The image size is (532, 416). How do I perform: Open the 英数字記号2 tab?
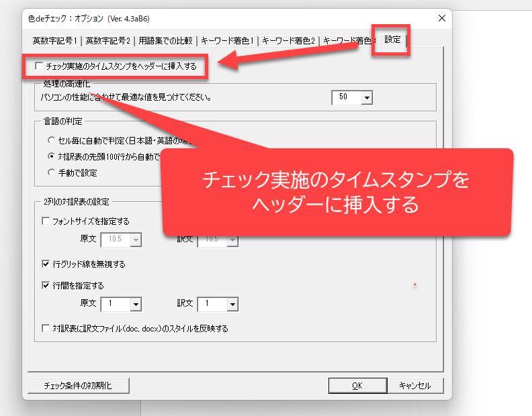(x=109, y=41)
